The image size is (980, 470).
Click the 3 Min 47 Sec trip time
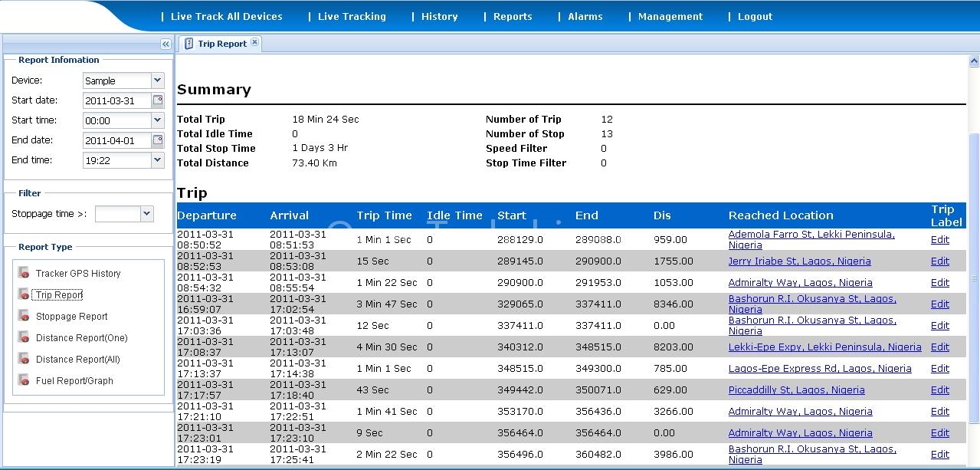click(x=387, y=304)
